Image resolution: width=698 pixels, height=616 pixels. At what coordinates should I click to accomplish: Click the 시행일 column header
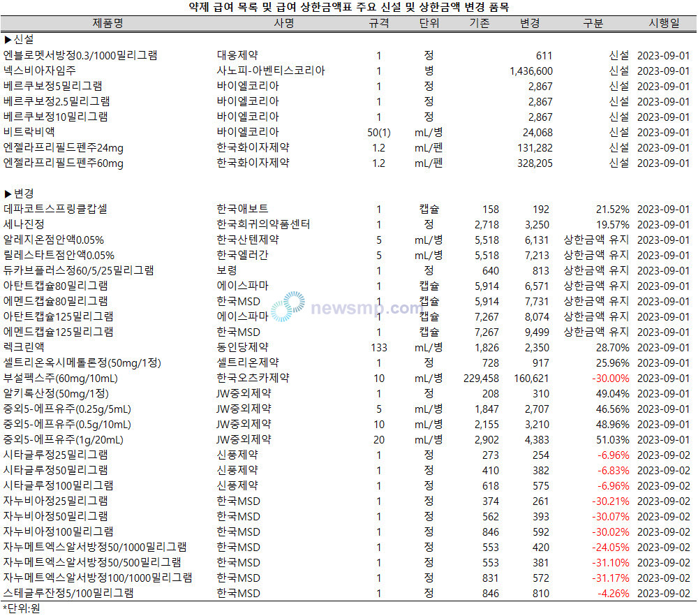point(664,23)
